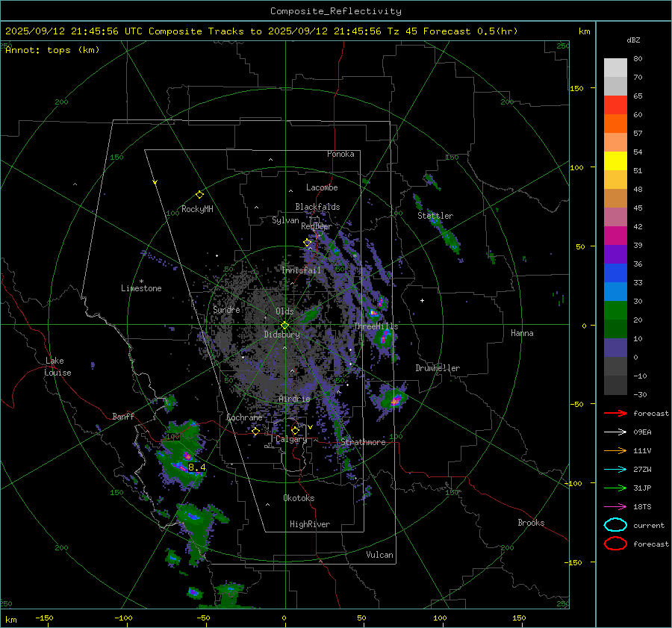This screenshot has height=628, width=672.
Task: Click the Cochrane city label
Action: pyautogui.click(x=244, y=417)
